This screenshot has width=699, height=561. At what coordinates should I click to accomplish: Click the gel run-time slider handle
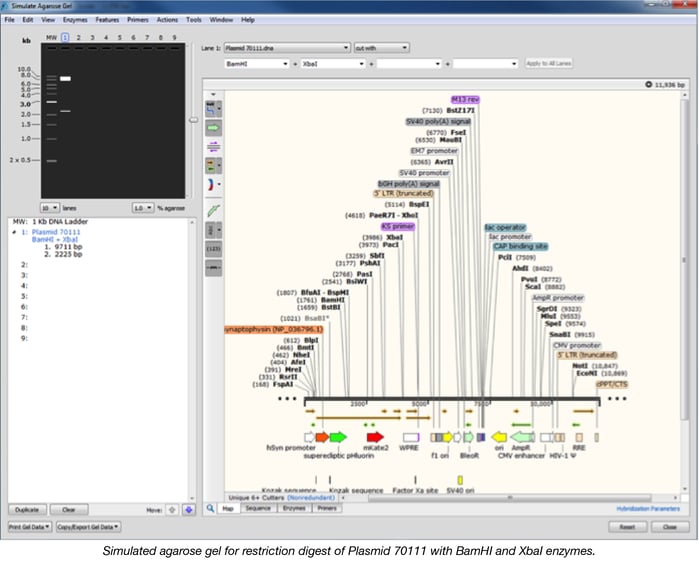click(x=193, y=120)
